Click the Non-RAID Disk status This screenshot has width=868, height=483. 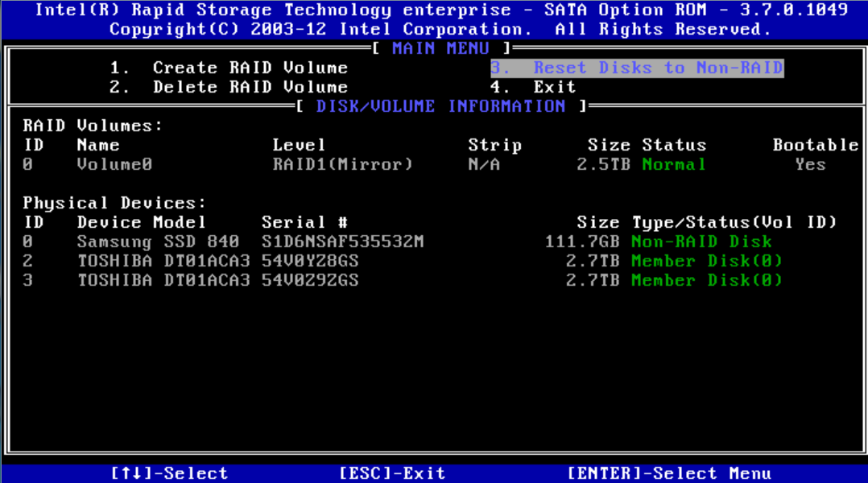point(701,242)
